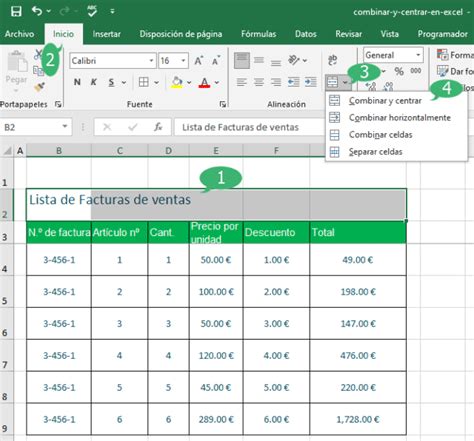Expand the Fuente dialog launcher
This screenshot has height=441, width=474.
[x=223, y=104]
